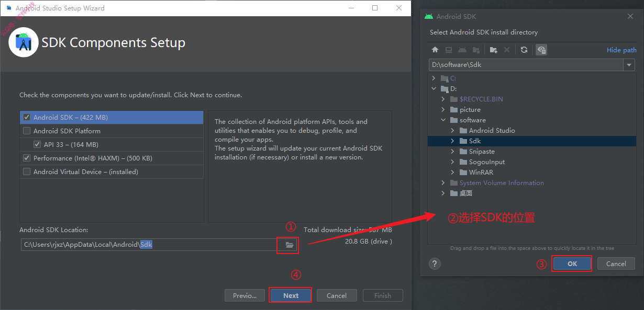
Task: Maximize the Setup Wizard window
Action: (x=375, y=8)
